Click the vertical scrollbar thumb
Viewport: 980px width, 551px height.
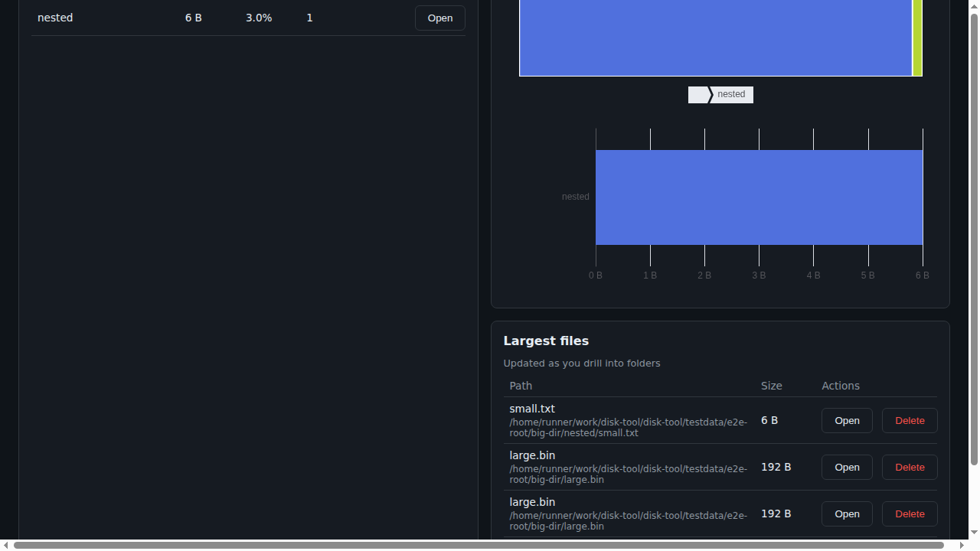974,239
